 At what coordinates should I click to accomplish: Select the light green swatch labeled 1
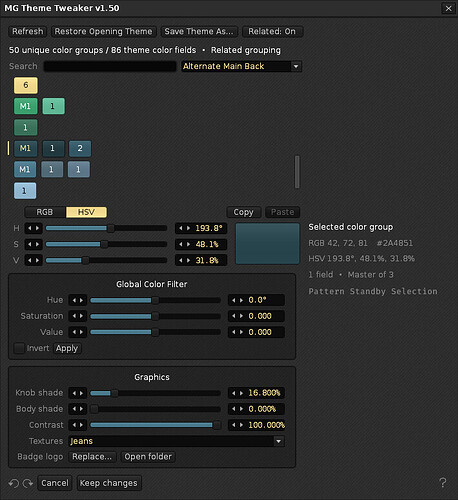click(x=53, y=106)
